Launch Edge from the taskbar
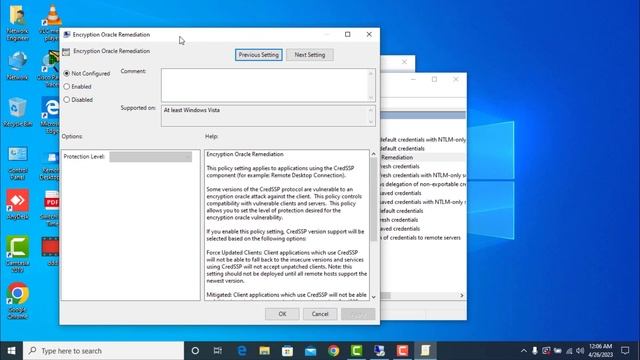The width and height of the screenshot is (640, 360). (x=242, y=351)
